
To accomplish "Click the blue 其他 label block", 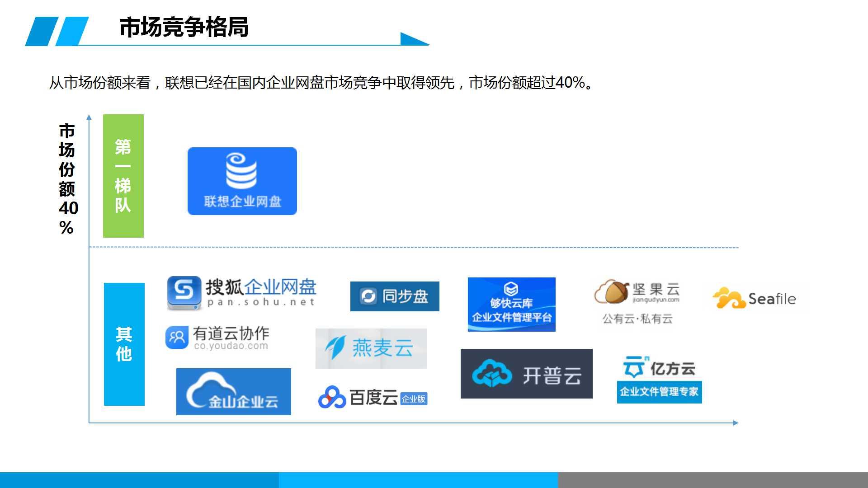I will [x=124, y=344].
